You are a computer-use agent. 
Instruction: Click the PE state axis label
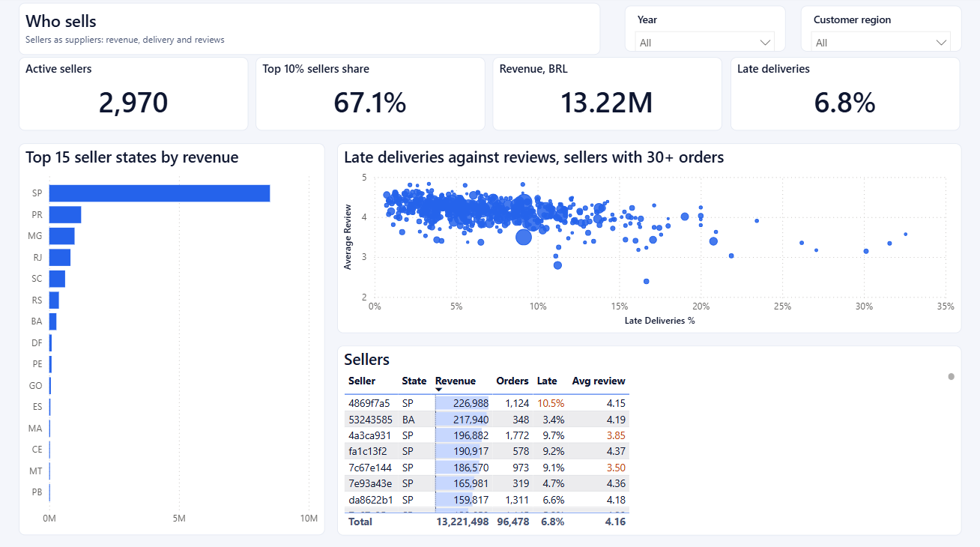tap(37, 364)
